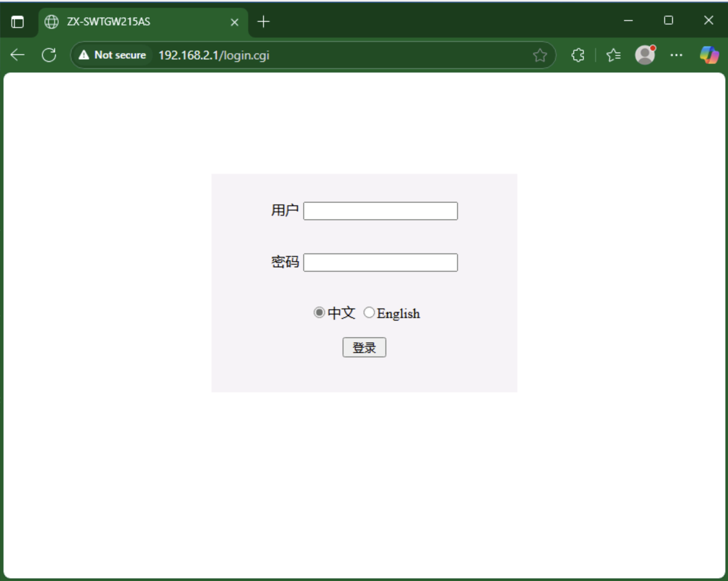The height and width of the screenshot is (581, 728).
Task: Focus the 密码 password field
Action: (380, 263)
